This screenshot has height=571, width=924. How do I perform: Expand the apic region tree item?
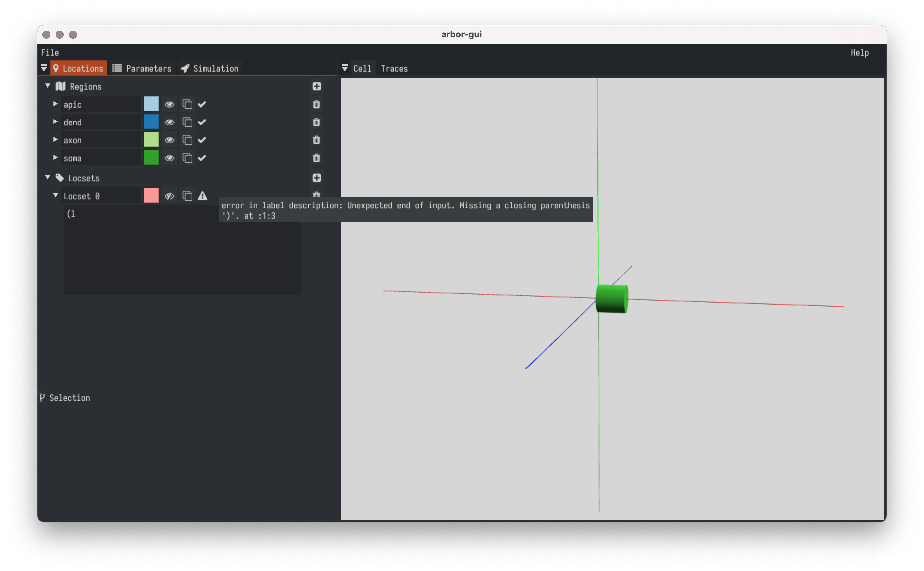[55, 104]
